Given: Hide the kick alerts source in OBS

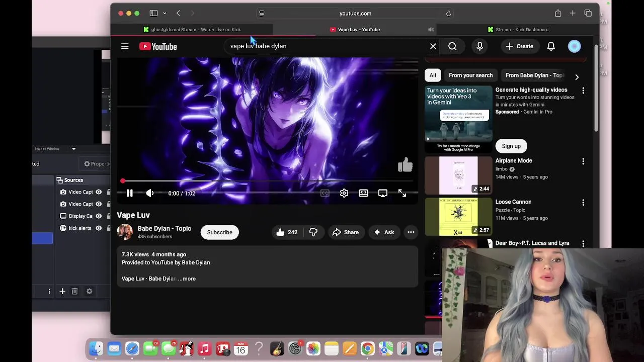Looking at the screenshot, I should tap(99, 228).
